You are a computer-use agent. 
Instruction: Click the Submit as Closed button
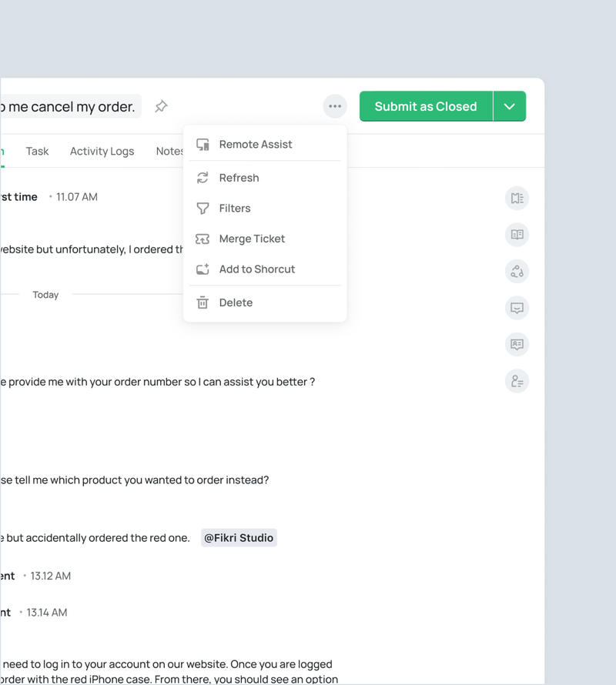coord(426,106)
